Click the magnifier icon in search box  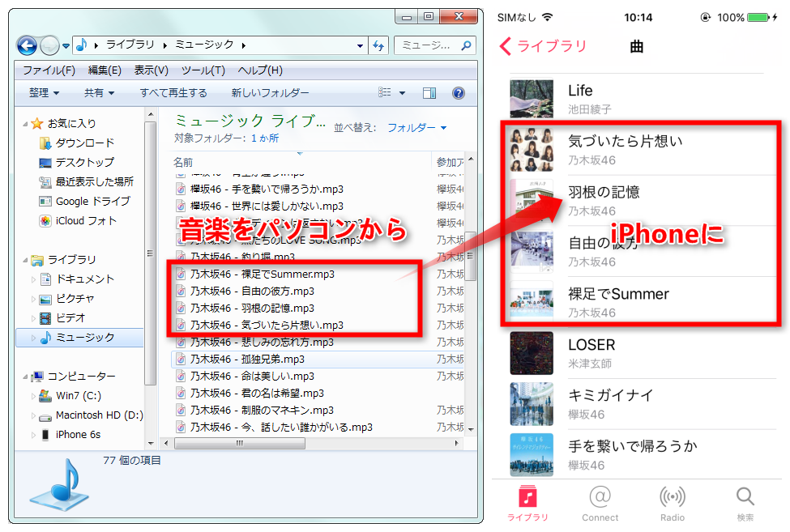467,46
